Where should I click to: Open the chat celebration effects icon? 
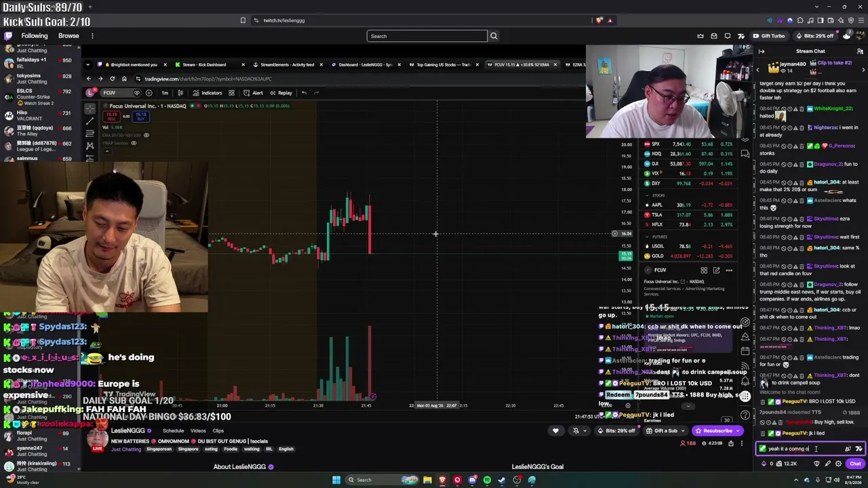tap(848, 449)
